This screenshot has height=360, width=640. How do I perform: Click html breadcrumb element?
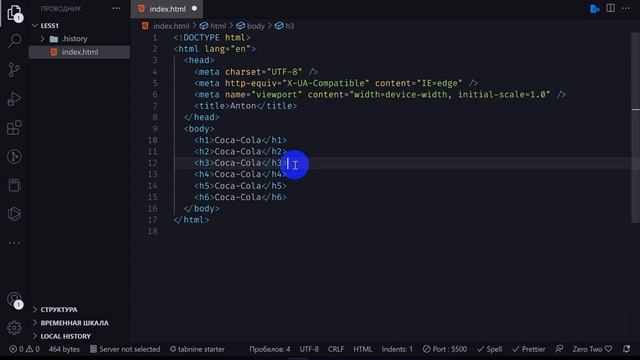(213, 26)
